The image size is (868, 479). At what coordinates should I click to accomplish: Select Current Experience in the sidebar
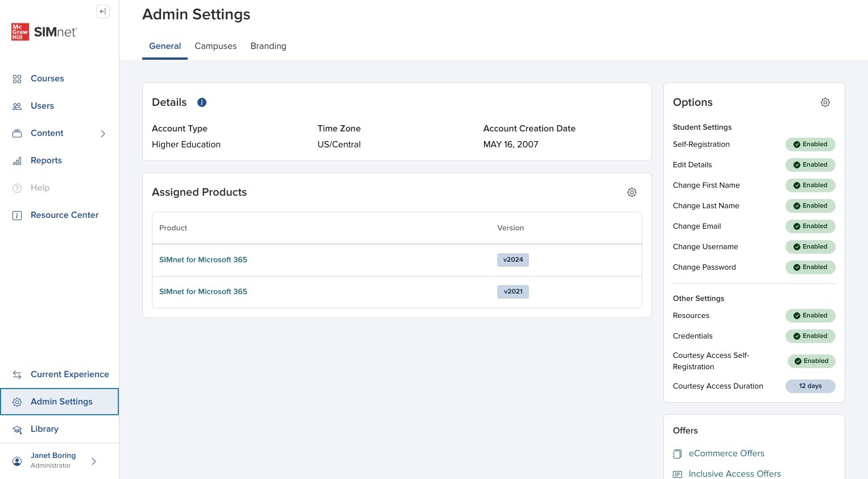(x=69, y=374)
